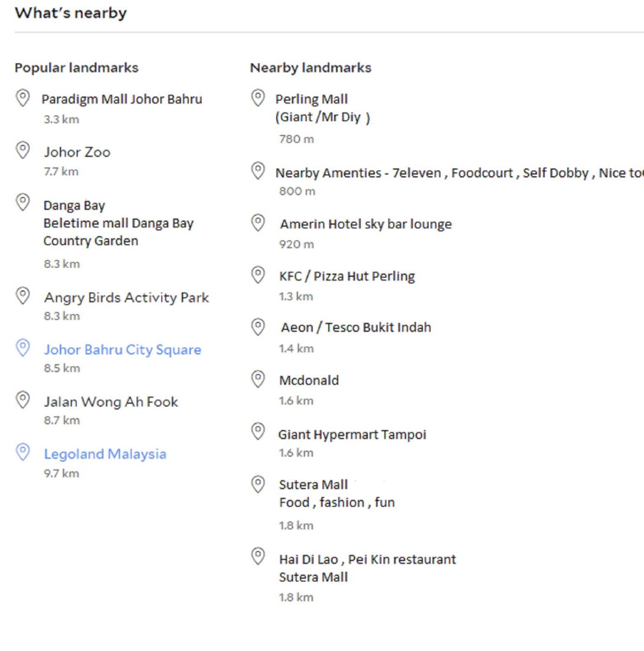Select the Aeon / Tesco Bukit Indah entry
644x651 pixels.
click(x=356, y=327)
